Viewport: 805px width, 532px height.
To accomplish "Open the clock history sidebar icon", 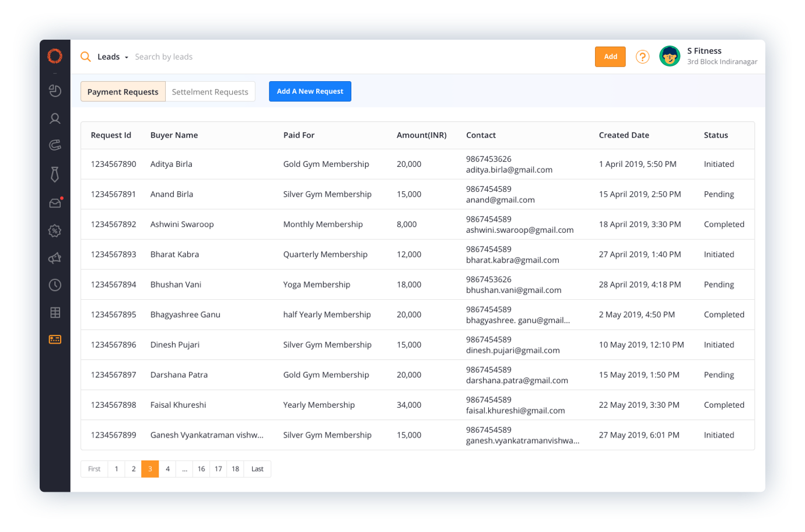I will 55,285.
